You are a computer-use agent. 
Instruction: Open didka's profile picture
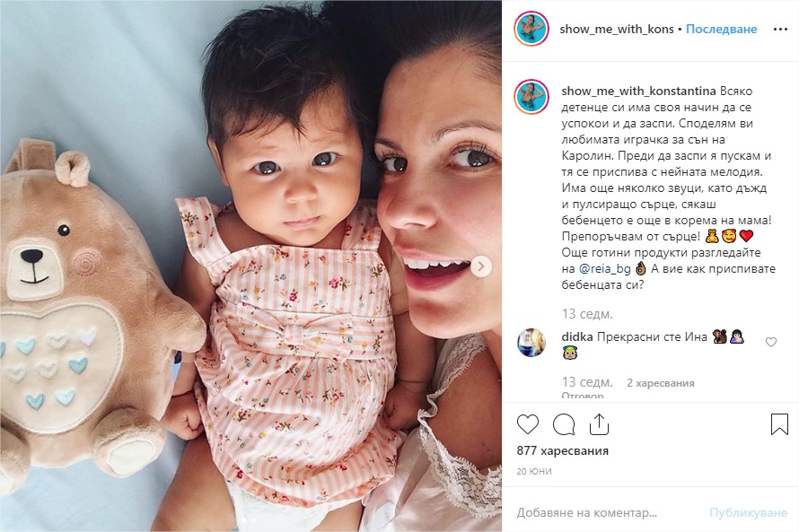tap(531, 342)
